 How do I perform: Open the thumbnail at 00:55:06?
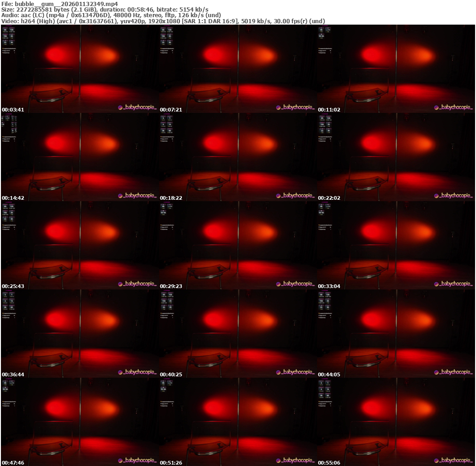click(x=396, y=422)
